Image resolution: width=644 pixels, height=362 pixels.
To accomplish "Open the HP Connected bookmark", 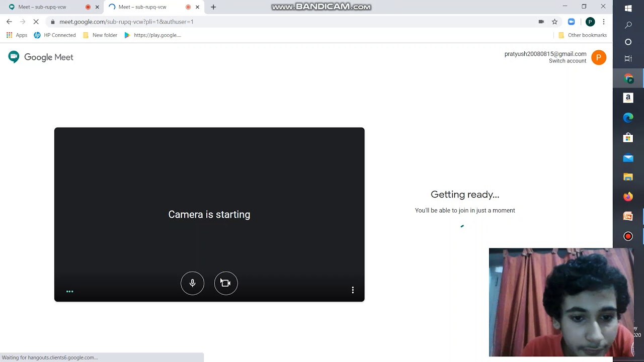I will click(x=54, y=35).
